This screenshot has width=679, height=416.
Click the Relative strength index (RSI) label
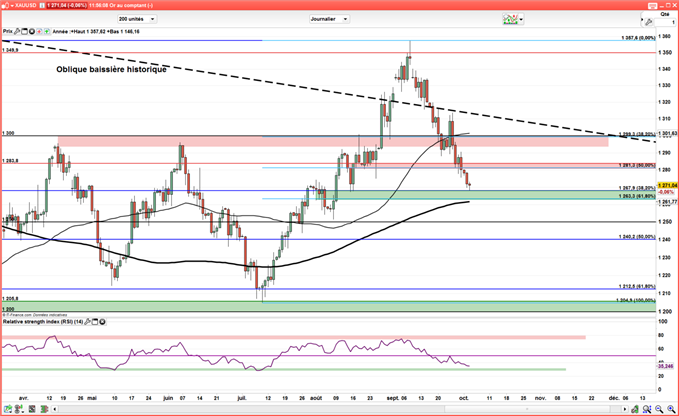(x=43, y=322)
